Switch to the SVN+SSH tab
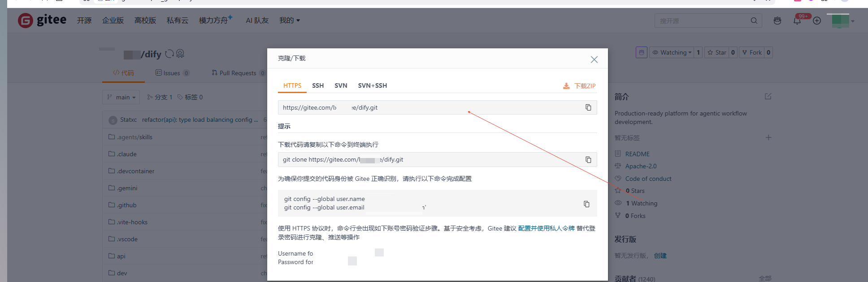The height and width of the screenshot is (282, 868). [373, 85]
